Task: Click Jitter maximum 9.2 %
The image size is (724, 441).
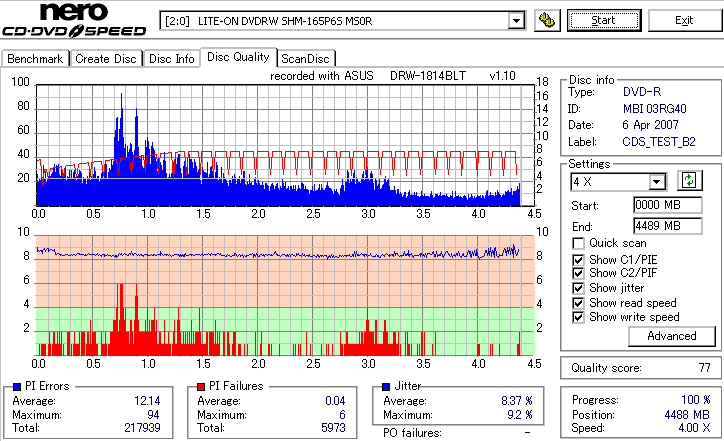Action: point(520,415)
